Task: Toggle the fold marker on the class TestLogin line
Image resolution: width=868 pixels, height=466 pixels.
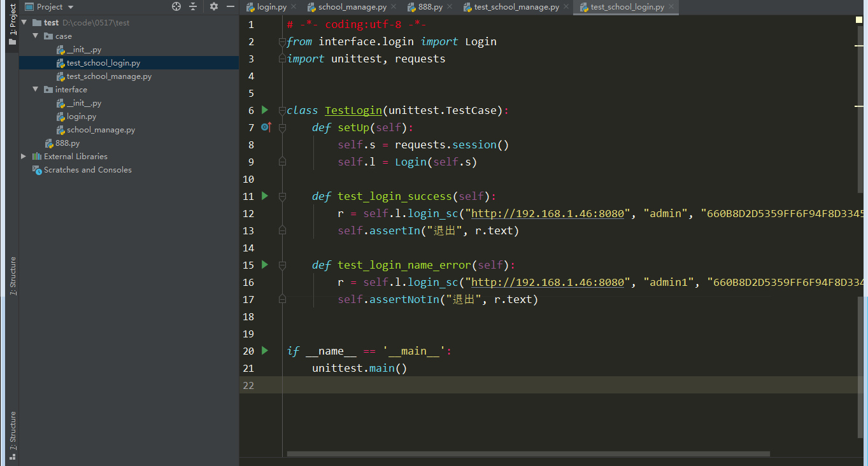Action: [282, 110]
